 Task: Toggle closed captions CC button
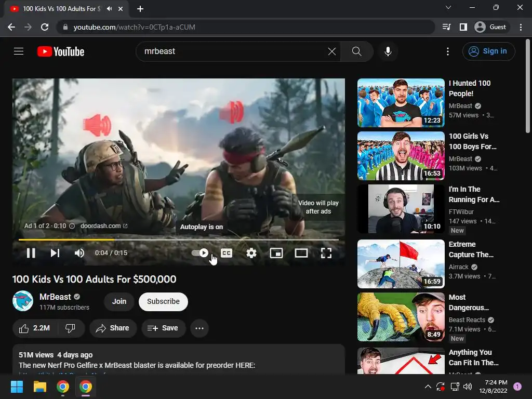[227, 253]
